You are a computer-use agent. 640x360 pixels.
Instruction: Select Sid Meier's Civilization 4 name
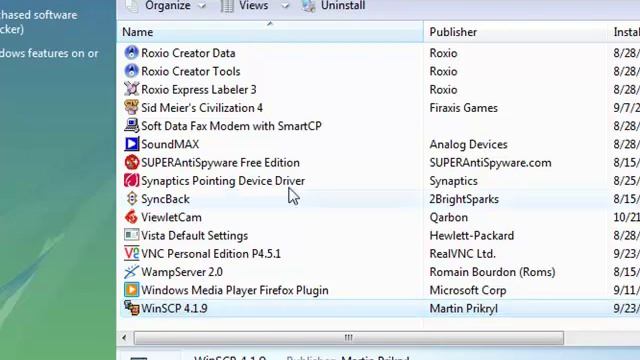point(202,108)
